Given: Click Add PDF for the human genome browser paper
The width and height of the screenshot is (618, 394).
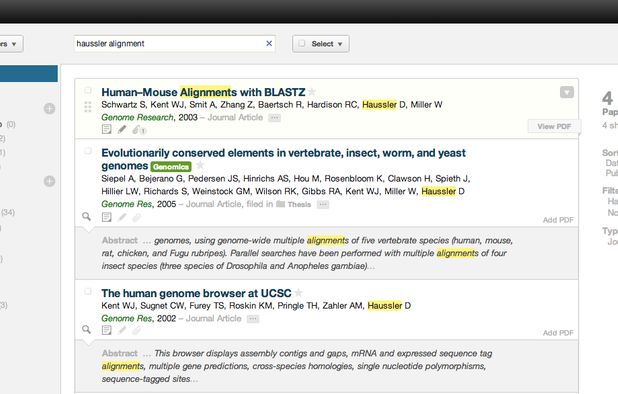Looking at the screenshot, I should pyautogui.click(x=558, y=333).
